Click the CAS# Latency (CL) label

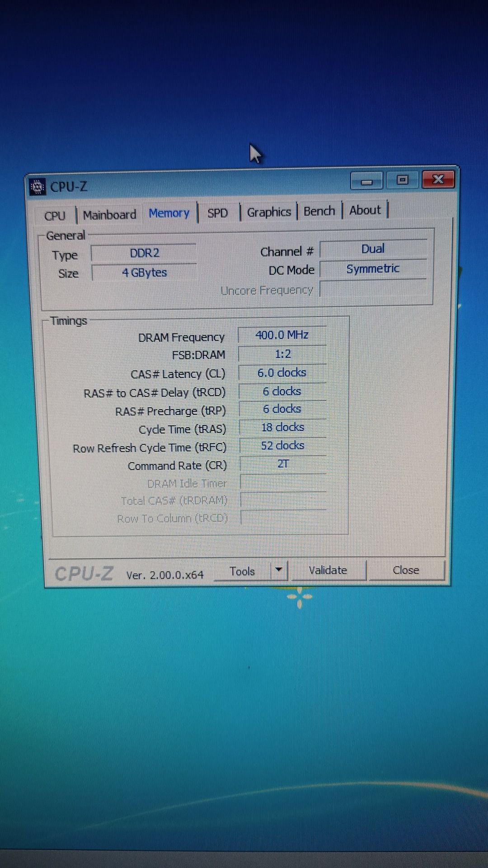click(178, 374)
